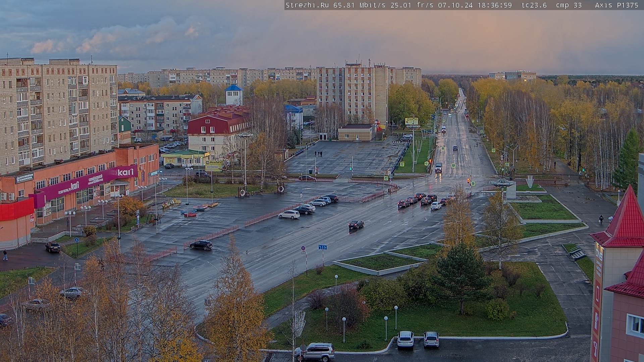Select the 07.10.24 date stamp
The height and width of the screenshot is (362, 644).
pos(455,5)
